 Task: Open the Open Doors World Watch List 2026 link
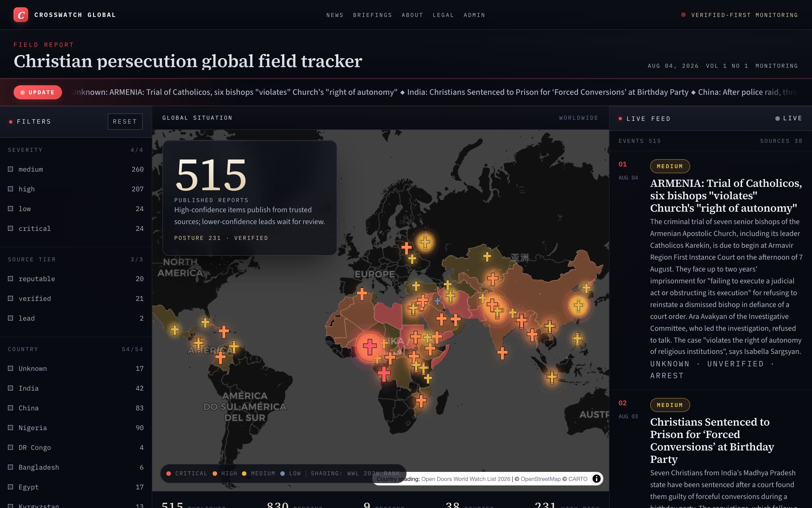[x=466, y=479]
